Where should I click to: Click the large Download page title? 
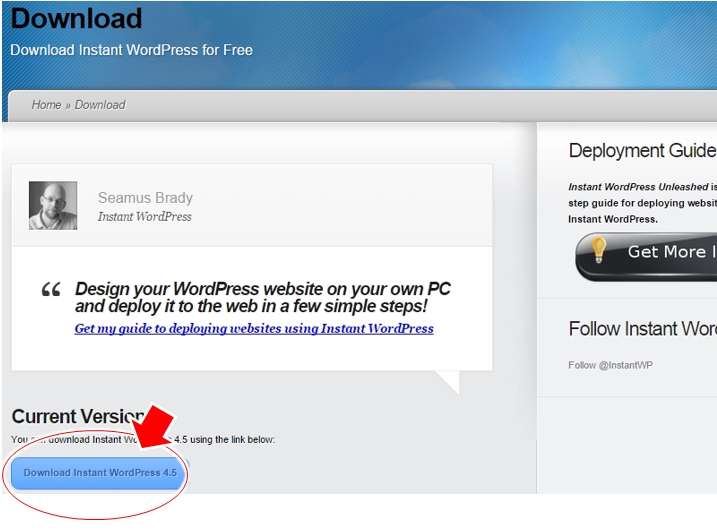[x=76, y=18]
